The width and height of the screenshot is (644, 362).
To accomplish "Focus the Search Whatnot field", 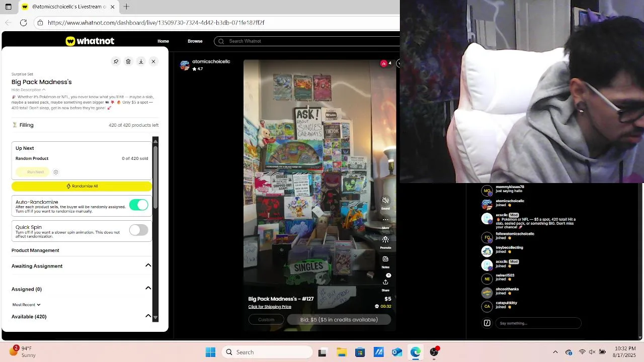I will click(x=307, y=41).
